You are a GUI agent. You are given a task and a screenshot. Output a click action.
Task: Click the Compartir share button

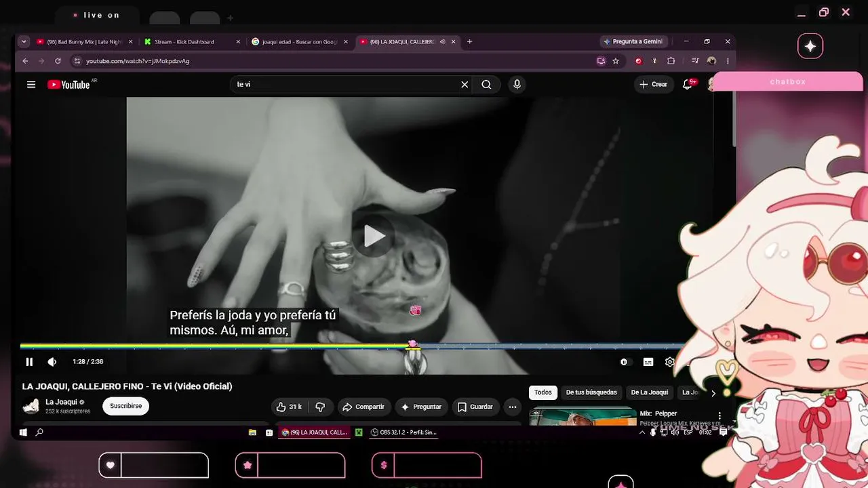(x=364, y=407)
